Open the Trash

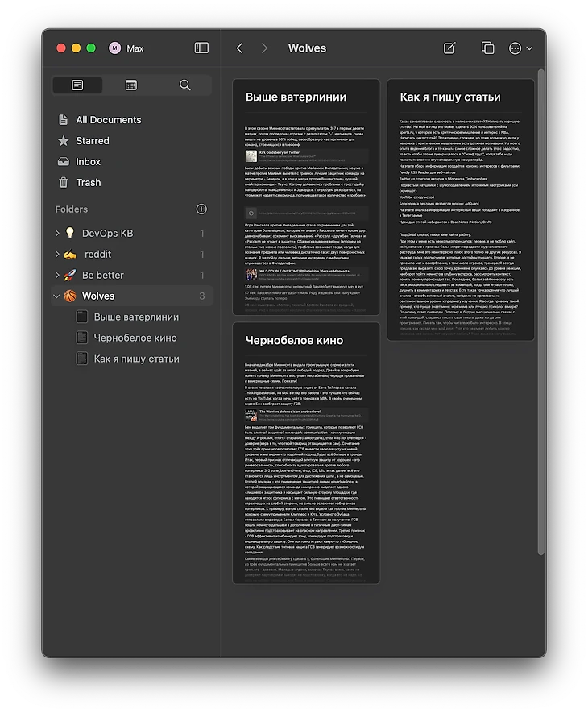coord(132,182)
